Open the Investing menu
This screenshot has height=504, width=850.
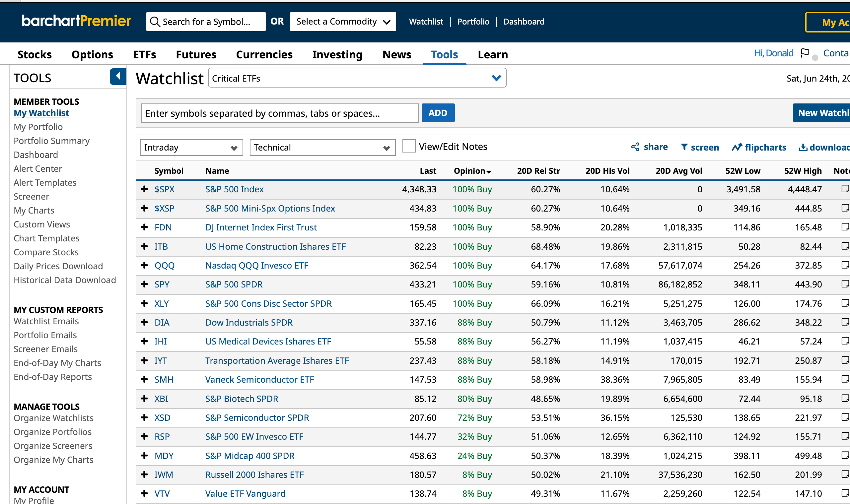(337, 54)
